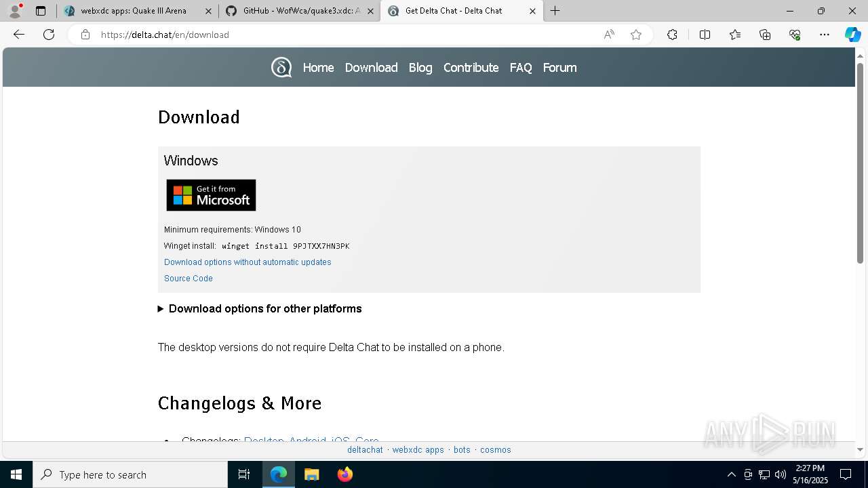Close the GitHub quake3.xdc tab

point(370,11)
